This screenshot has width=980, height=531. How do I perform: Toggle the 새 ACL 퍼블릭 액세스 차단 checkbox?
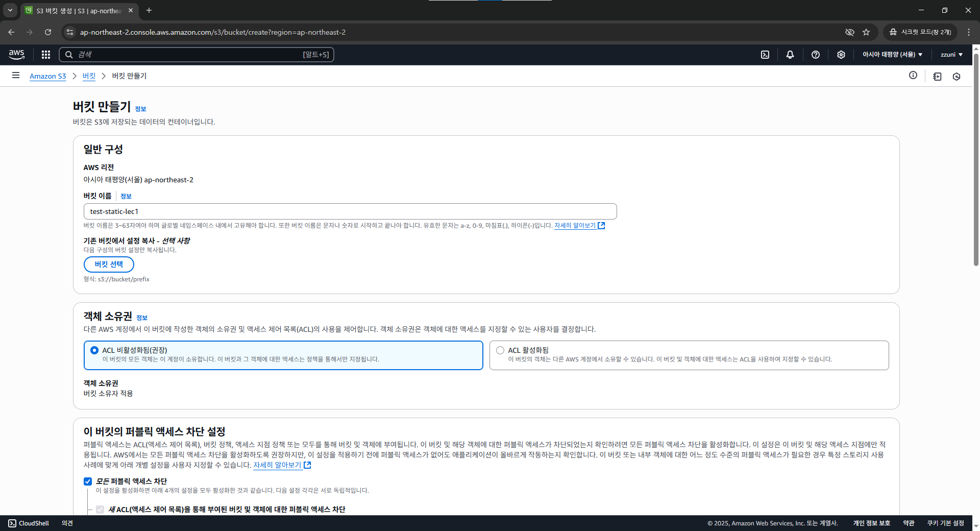click(100, 510)
